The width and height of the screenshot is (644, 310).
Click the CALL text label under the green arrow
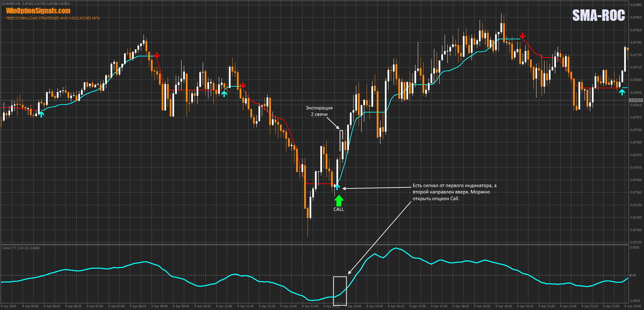pos(338,209)
